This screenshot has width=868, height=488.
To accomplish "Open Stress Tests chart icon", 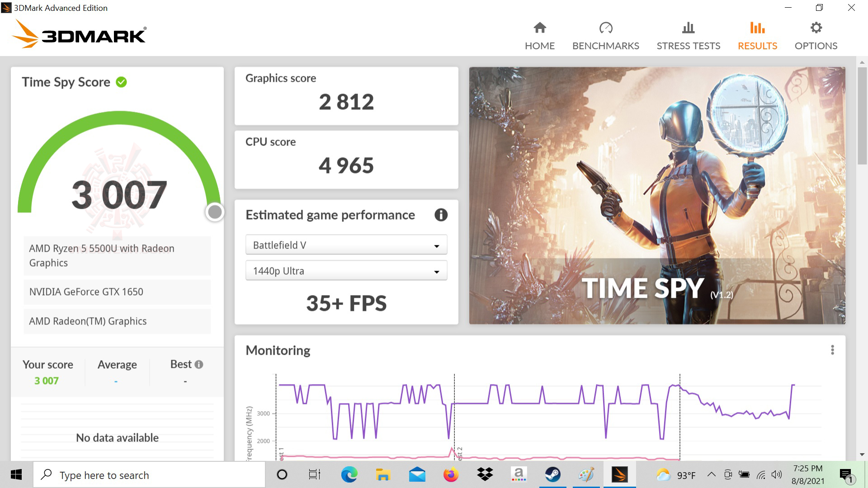I will click(x=688, y=28).
